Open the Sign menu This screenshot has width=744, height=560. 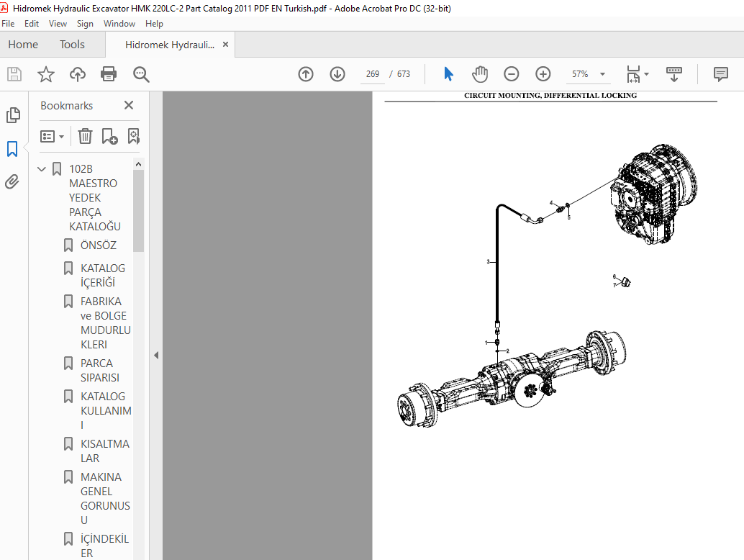click(85, 24)
